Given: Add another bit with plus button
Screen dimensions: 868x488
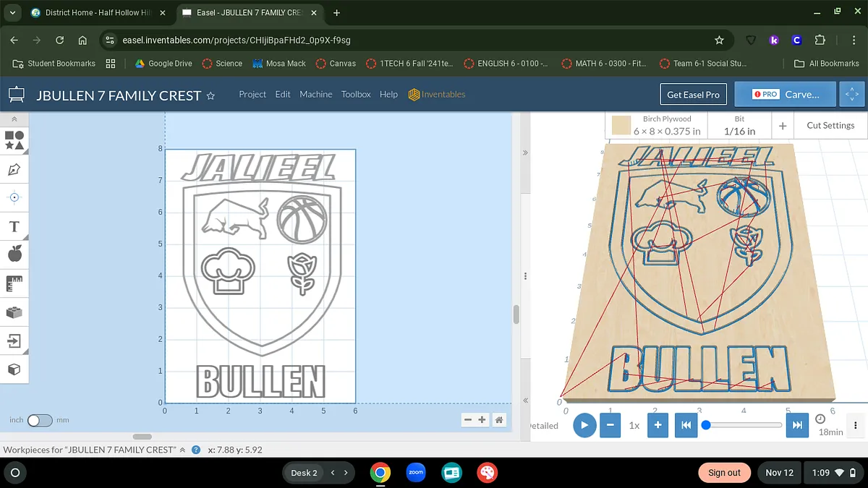Looking at the screenshot, I should [x=783, y=126].
